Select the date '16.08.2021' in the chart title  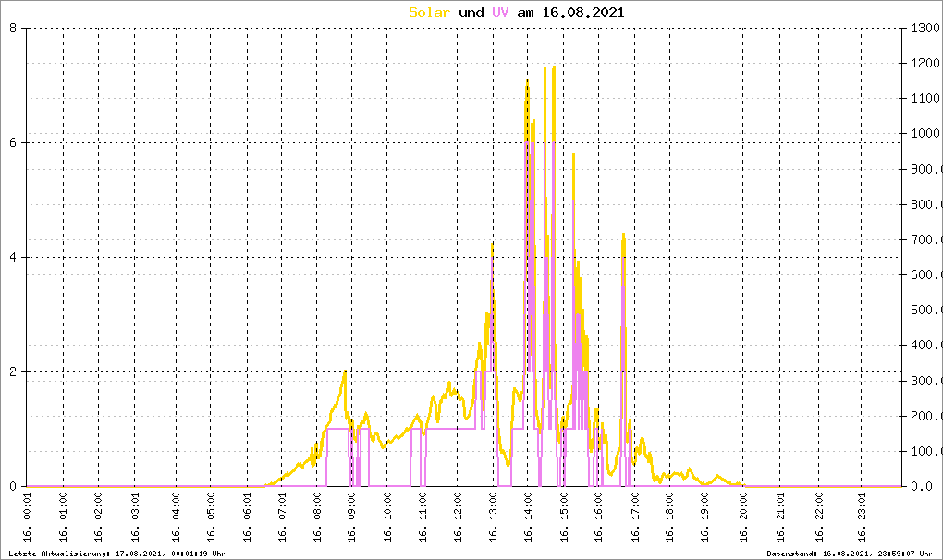[583, 13]
